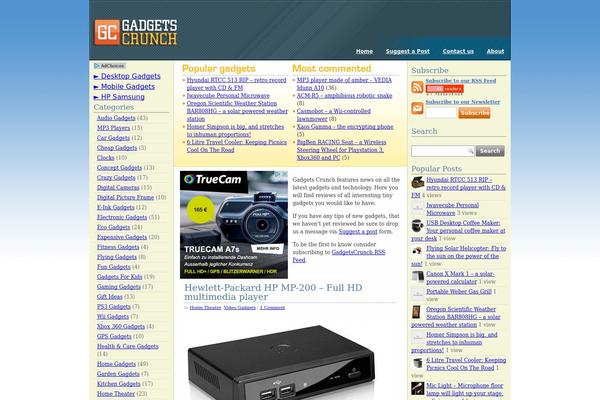Viewport: 600px width, 400px height.
Task: Focus the search text field
Action: point(443,151)
